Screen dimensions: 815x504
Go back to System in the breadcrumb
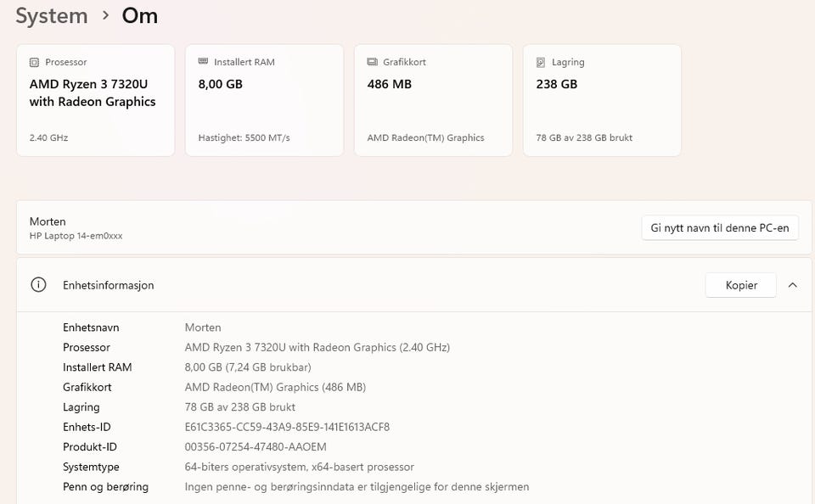(52, 15)
